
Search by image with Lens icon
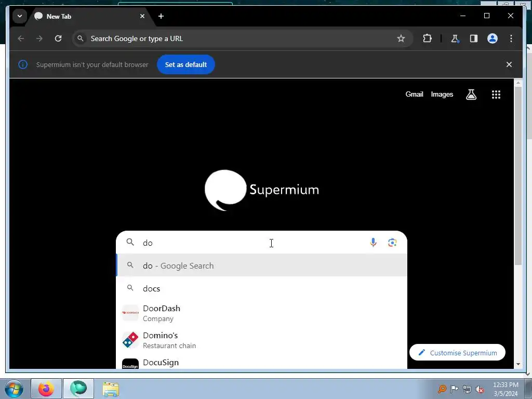392,243
